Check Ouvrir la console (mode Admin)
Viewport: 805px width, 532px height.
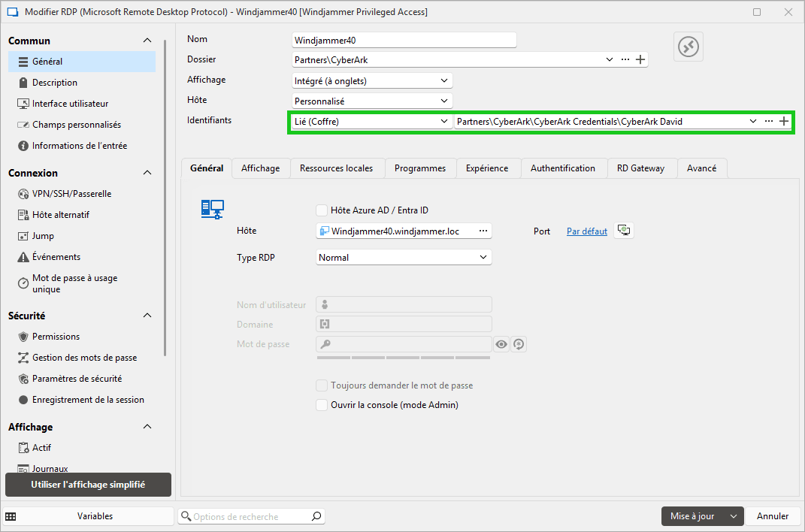[322, 405]
